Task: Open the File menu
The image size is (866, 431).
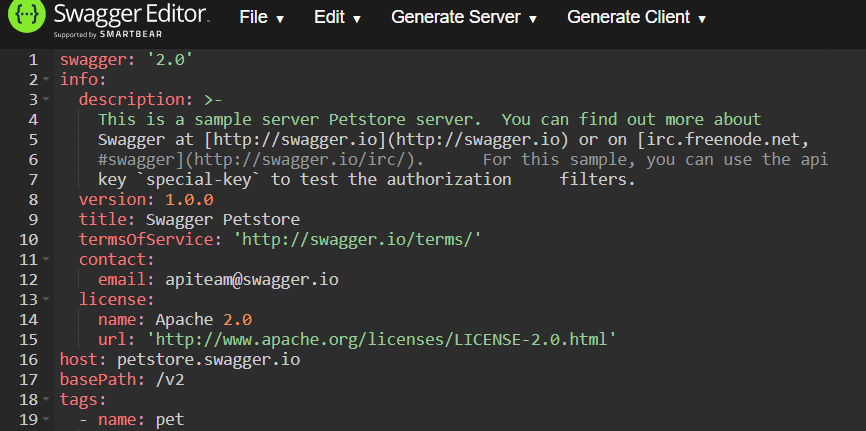Action: click(262, 18)
